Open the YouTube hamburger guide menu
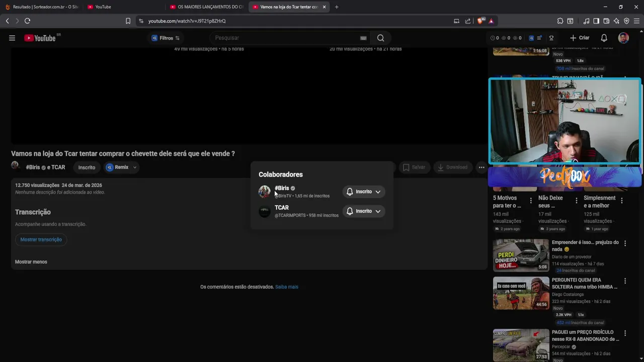This screenshot has width=644, height=362. (12, 38)
